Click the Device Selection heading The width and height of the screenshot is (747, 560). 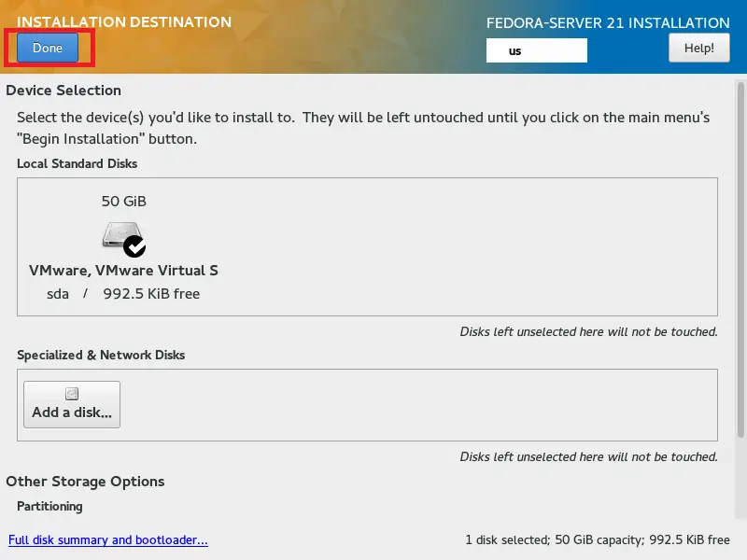pyautogui.click(x=63, y=90)
